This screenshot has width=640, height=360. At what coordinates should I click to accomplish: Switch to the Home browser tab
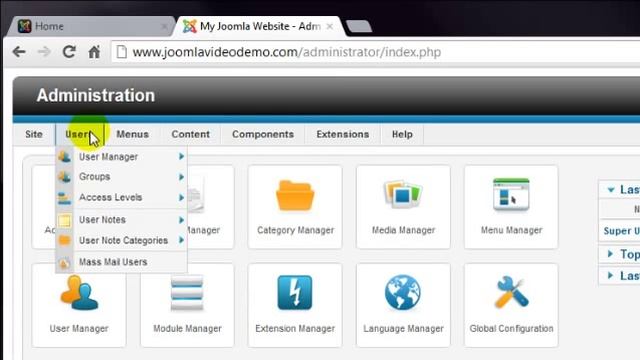click(x=92, y=27)
